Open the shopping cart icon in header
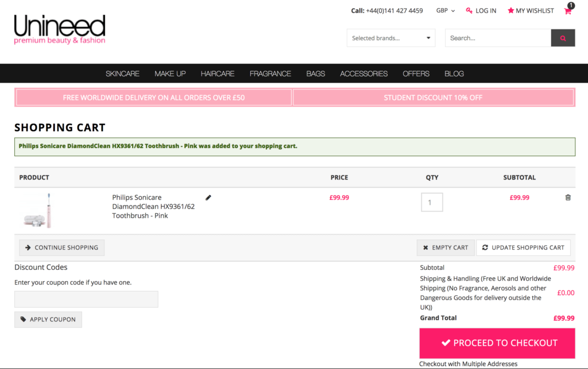588x369 pixels. point(568,10)
